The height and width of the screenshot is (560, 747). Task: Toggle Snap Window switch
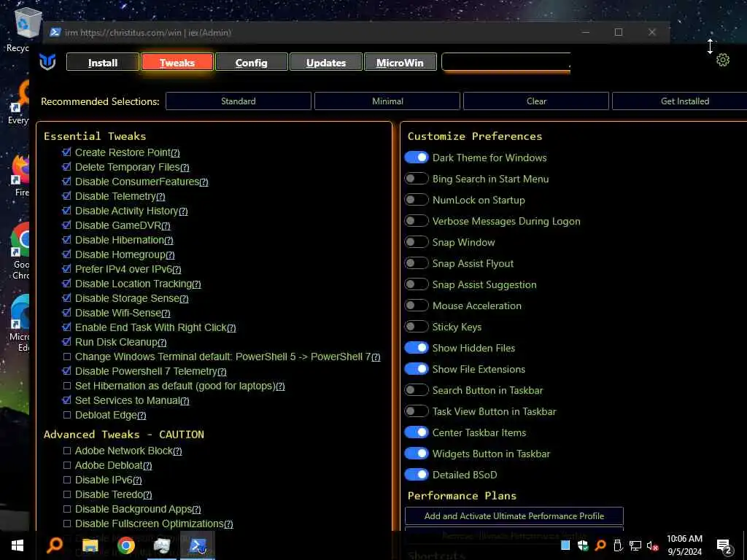tap(417, 242)
